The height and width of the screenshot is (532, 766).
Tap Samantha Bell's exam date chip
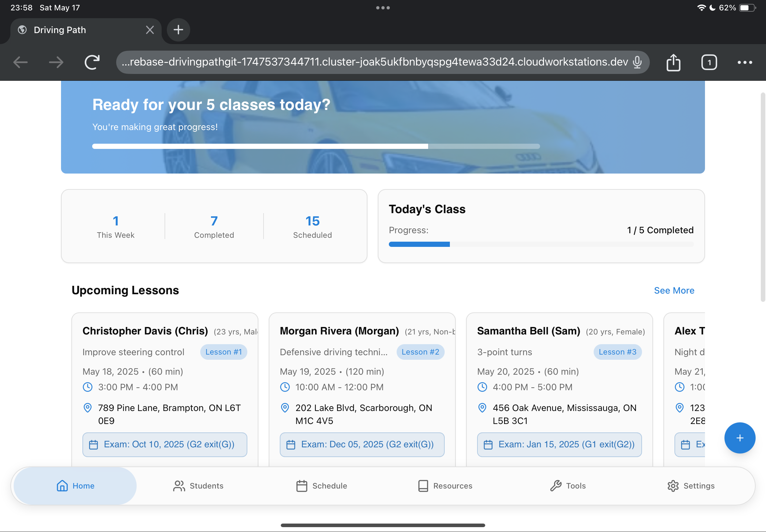(559, 444)
